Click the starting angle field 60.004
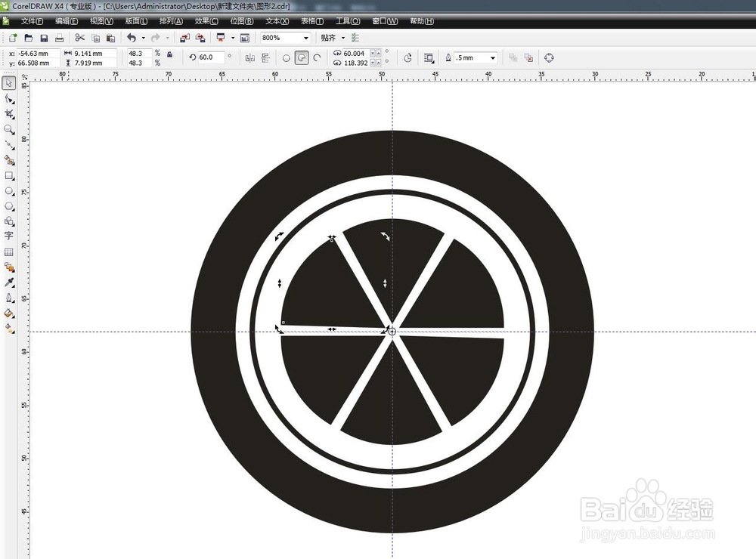756x559 pixels. pos(355,53)
